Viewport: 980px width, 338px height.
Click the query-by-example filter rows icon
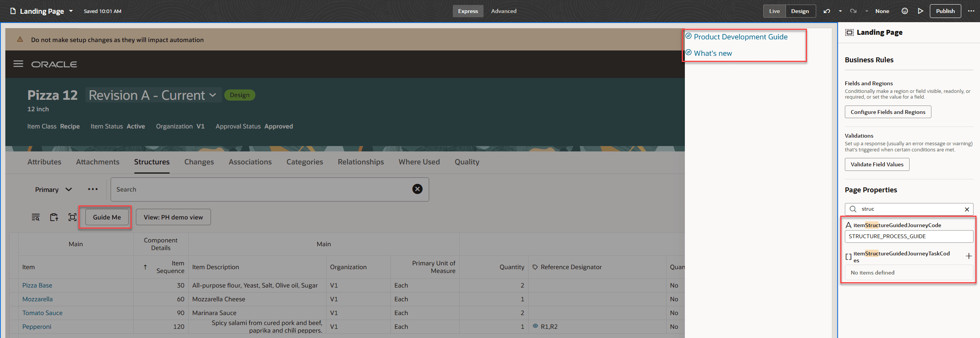(x=36, y=217)
